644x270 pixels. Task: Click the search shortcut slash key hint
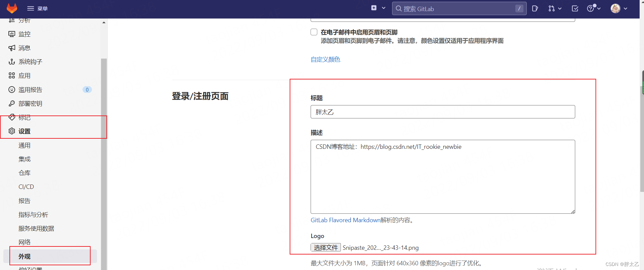pyautogui.click(x=519, y=8)
